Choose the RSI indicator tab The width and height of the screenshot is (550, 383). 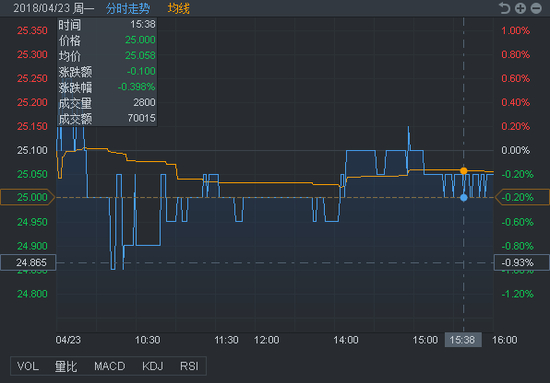189,366
